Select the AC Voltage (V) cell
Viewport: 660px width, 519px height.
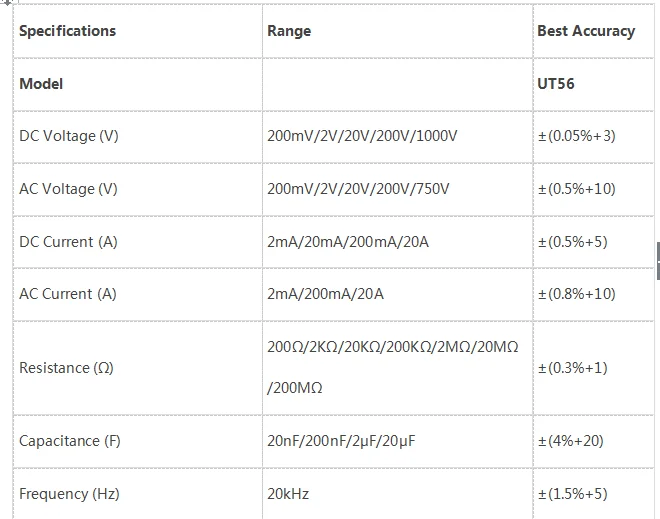point(138,189)
